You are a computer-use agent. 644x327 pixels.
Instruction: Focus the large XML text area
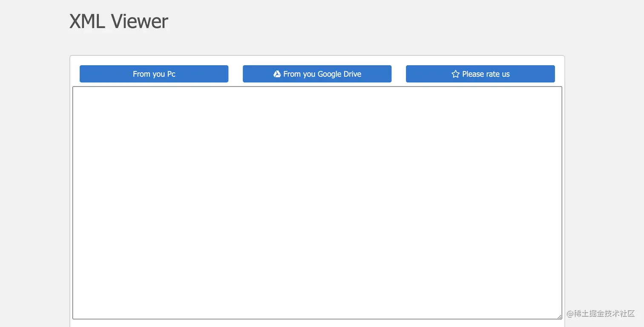coord(317,203)
